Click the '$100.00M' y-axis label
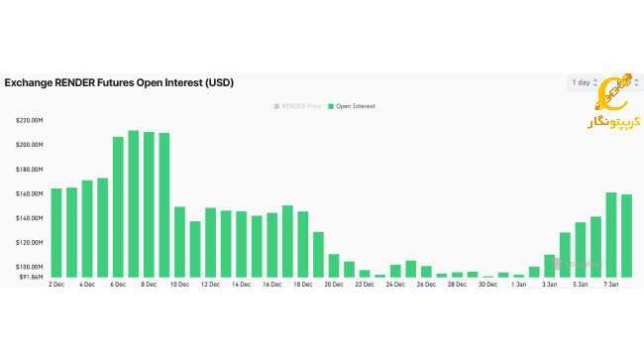The height and width of the screenshot is (362, 644). tap(29, 267)
